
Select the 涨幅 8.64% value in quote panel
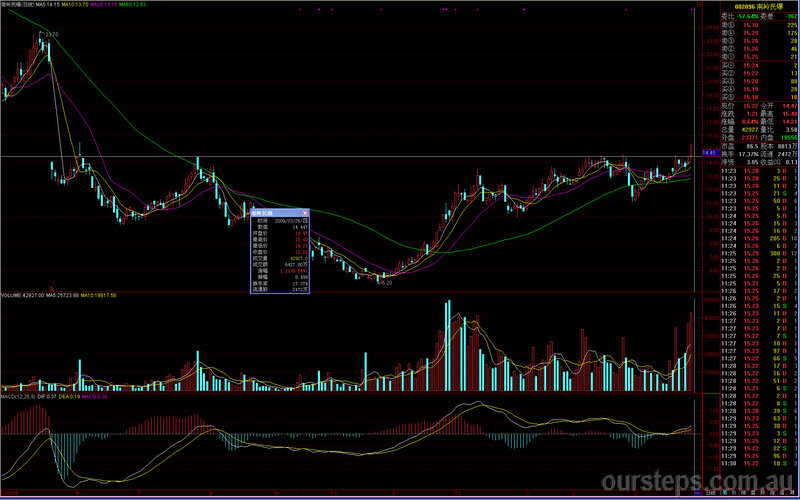tap(750, 121)
